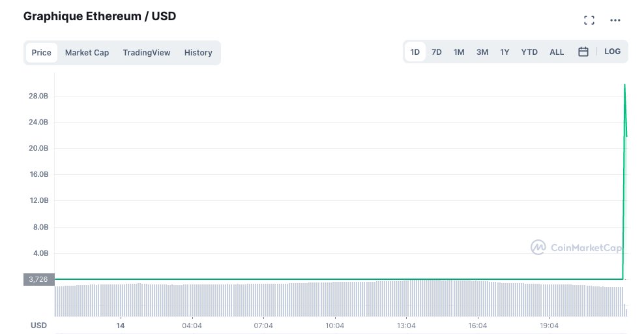This screenshot has width=644, height=334.
Task: Open the three-dot more options menu
Action: (615, 20)
